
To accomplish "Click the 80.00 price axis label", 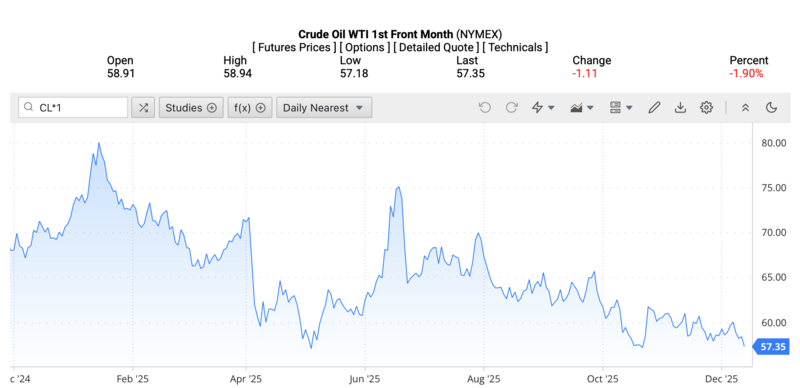I will (773, 143).
